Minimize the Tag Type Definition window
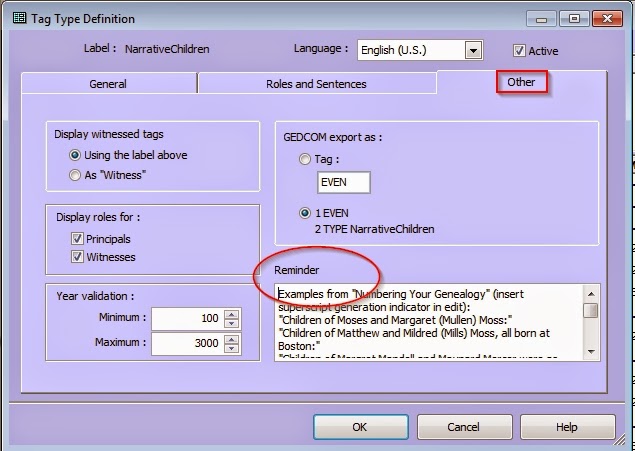Screen dimensions: 635x451 coord(541,19)
